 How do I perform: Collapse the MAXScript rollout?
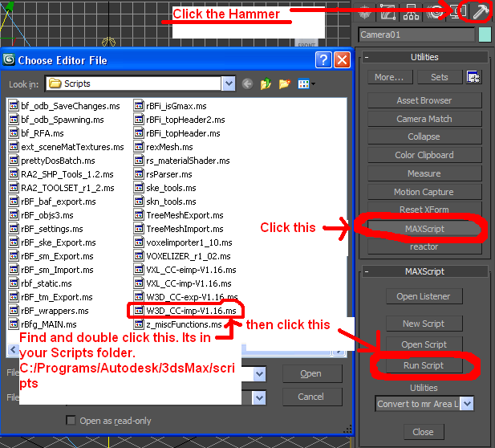[425, 271]
